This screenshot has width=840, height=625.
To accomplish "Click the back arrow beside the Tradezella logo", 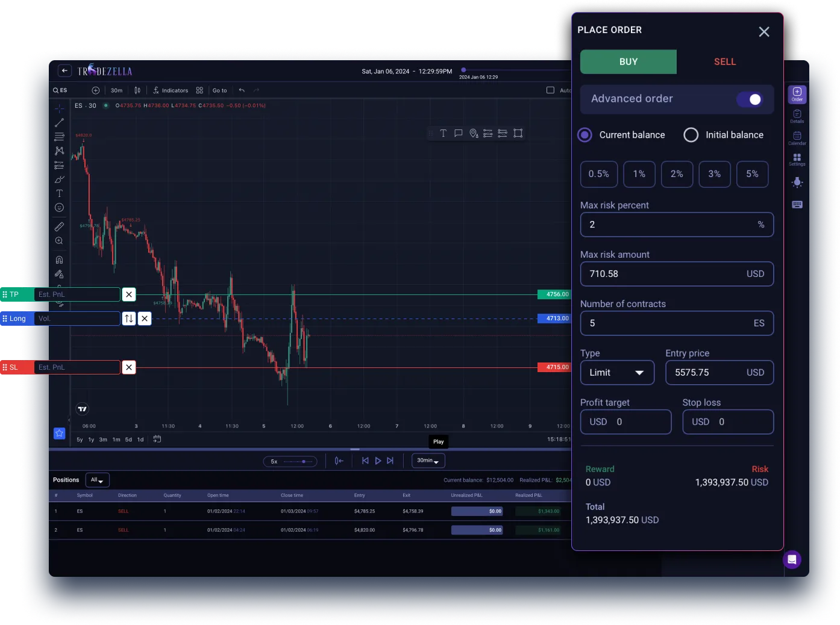I will point(64,71).
